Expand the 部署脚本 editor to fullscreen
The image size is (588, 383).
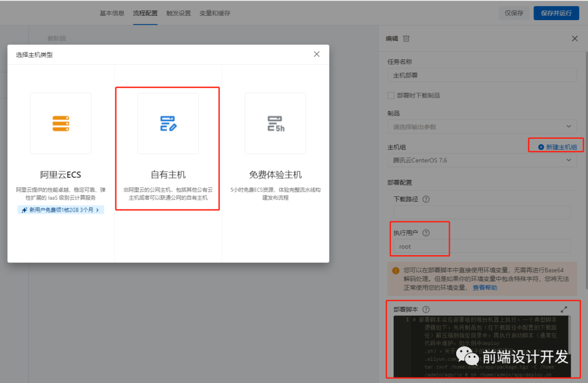pos(564,310)
